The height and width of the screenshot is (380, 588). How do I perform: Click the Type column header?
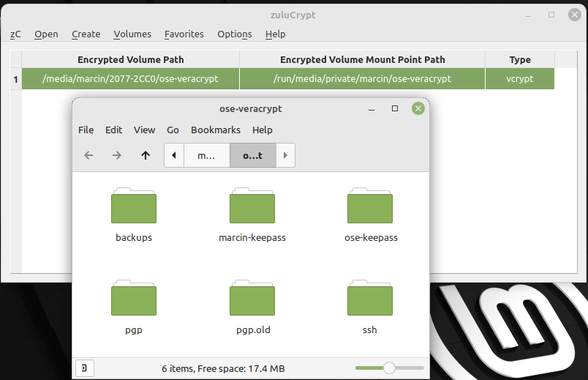point(520,60)
